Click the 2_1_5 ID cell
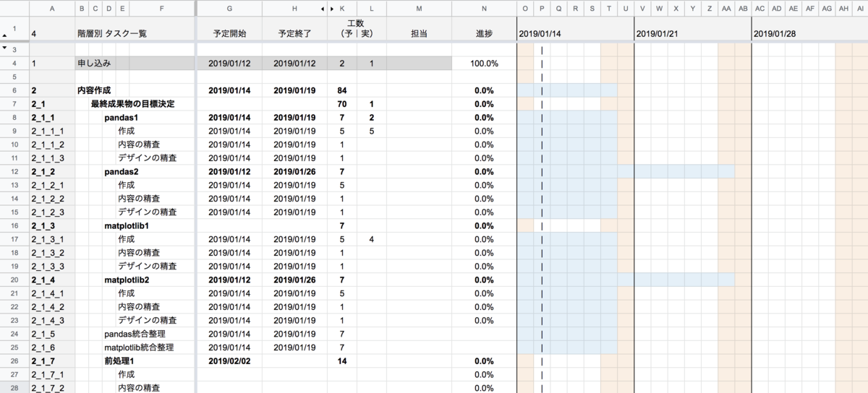This screenshot has width=868, height=393. point(53,334)
